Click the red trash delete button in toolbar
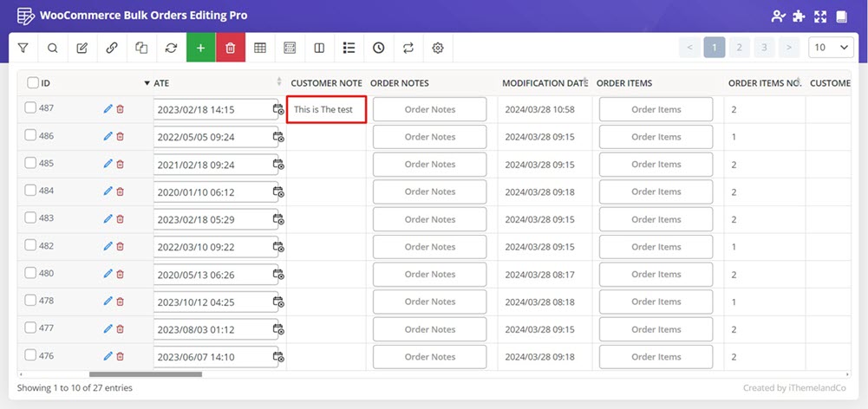Viewport: 868px width, 409px height. pyautogui.click(x=231, y=48)
